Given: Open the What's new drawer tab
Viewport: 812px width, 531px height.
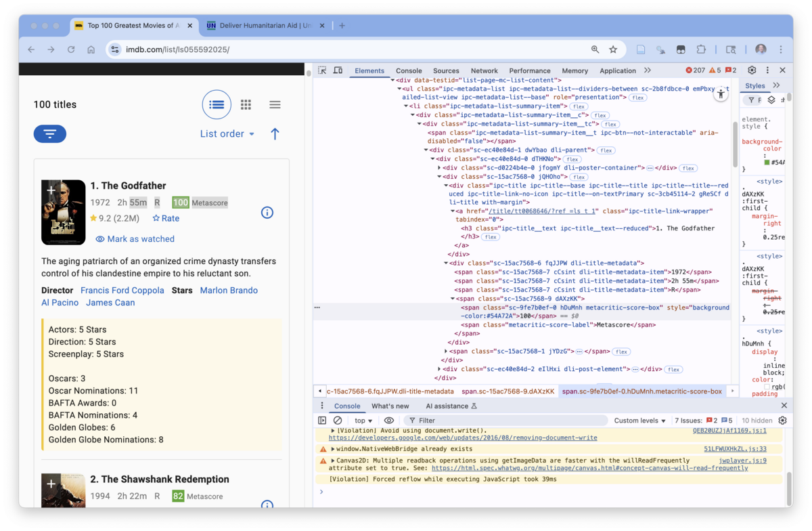Looking at the screenshot, I should click(x=390, y=406).
